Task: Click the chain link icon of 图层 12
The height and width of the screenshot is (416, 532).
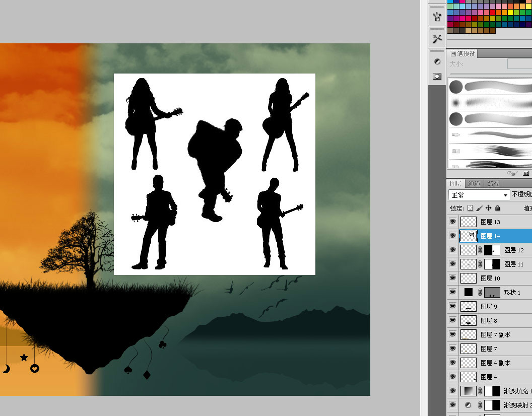Action: (480, 250)
